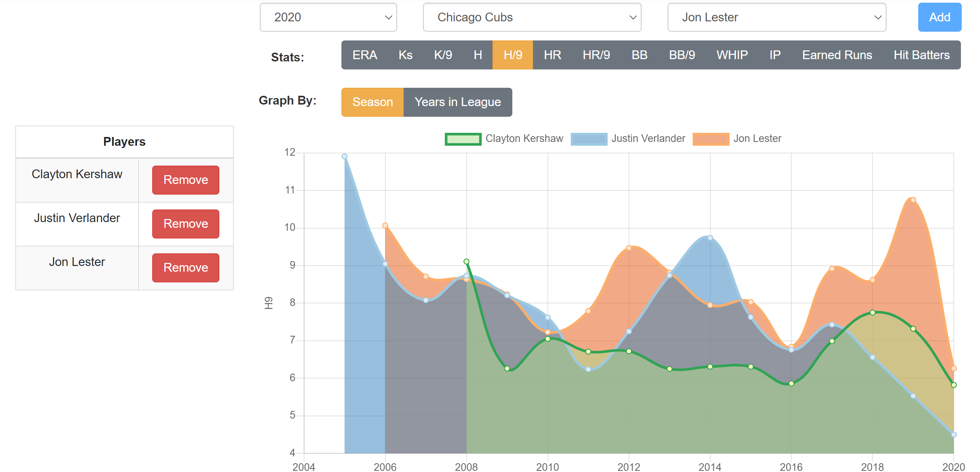Choose the Hit Batters stat

pyautogui.click(x=922, y=55)
